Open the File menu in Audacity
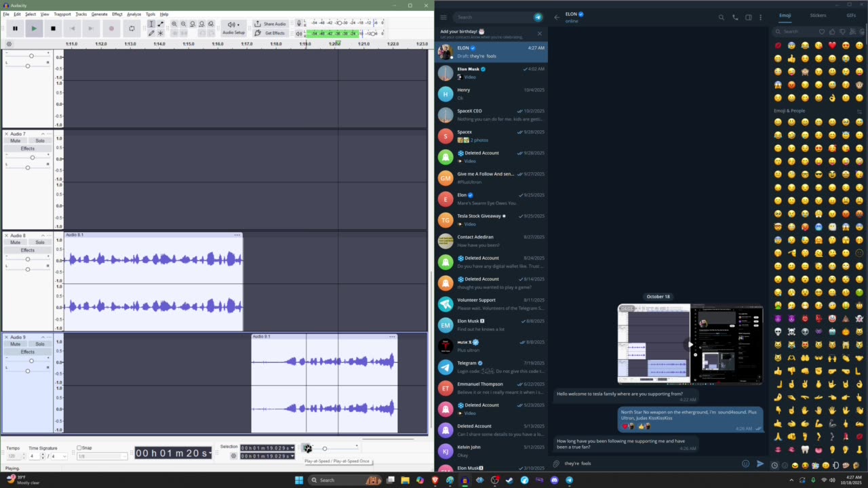 pos(6,14)
